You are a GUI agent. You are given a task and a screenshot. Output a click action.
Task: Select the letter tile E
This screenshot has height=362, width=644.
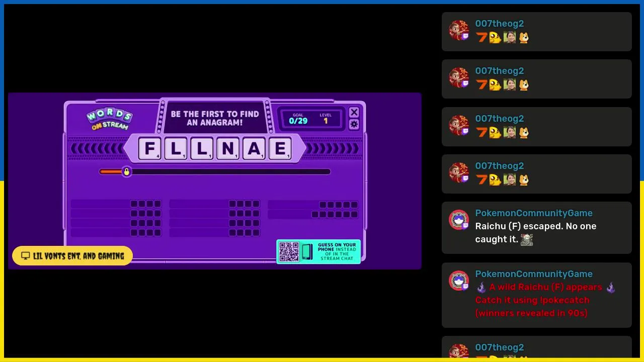pyautogui.click(x=280, y=148)
